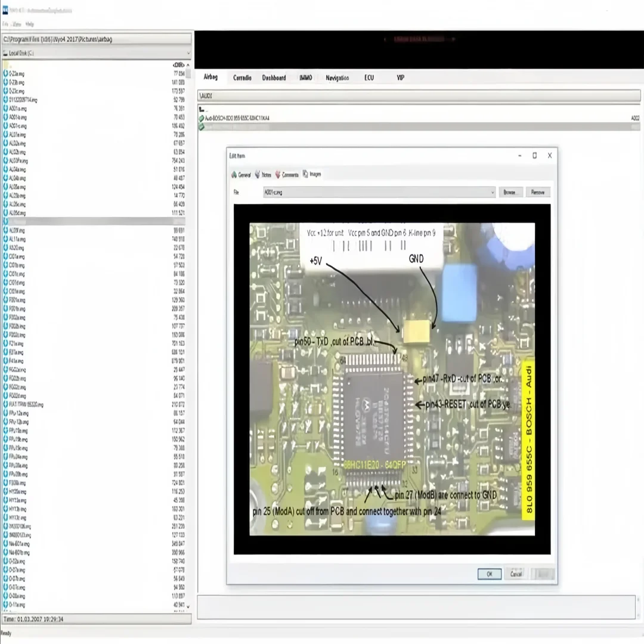
Task: Open the File name dropdown in dialog
Action: 492,193
